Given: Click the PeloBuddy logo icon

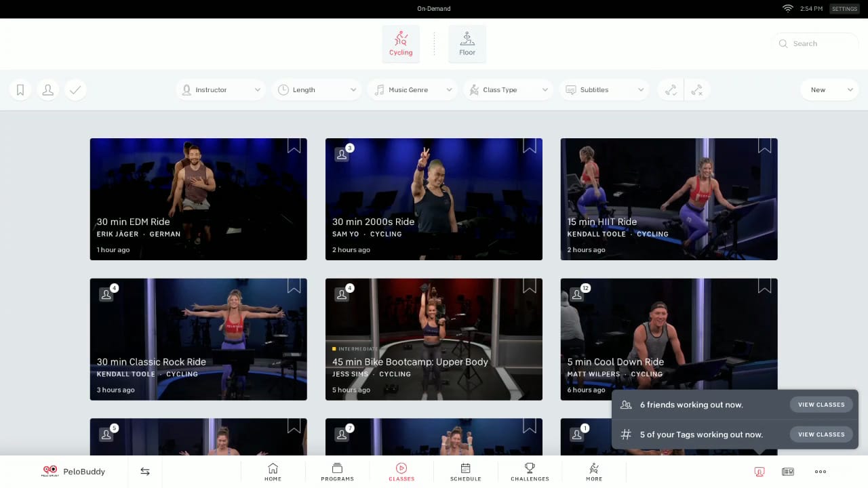Looking at the screenshot, I should pos(50,471).
